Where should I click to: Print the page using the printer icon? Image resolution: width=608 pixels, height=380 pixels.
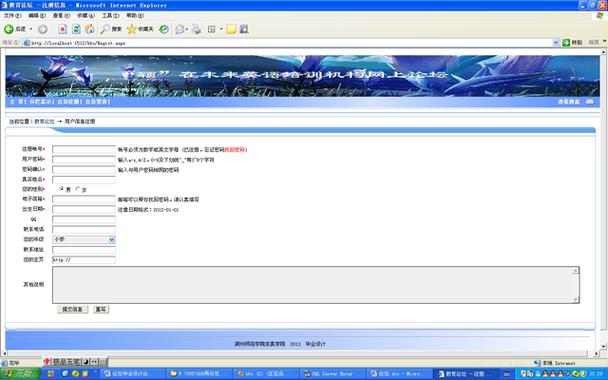click(x=197, y=29)
